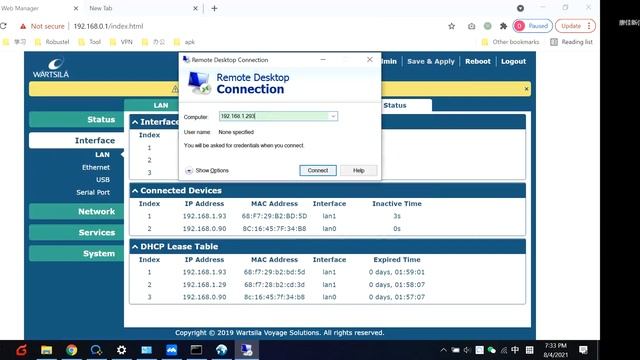
Task: Switch to the Web Manager browser tab
Action: [x=39, y=8]
